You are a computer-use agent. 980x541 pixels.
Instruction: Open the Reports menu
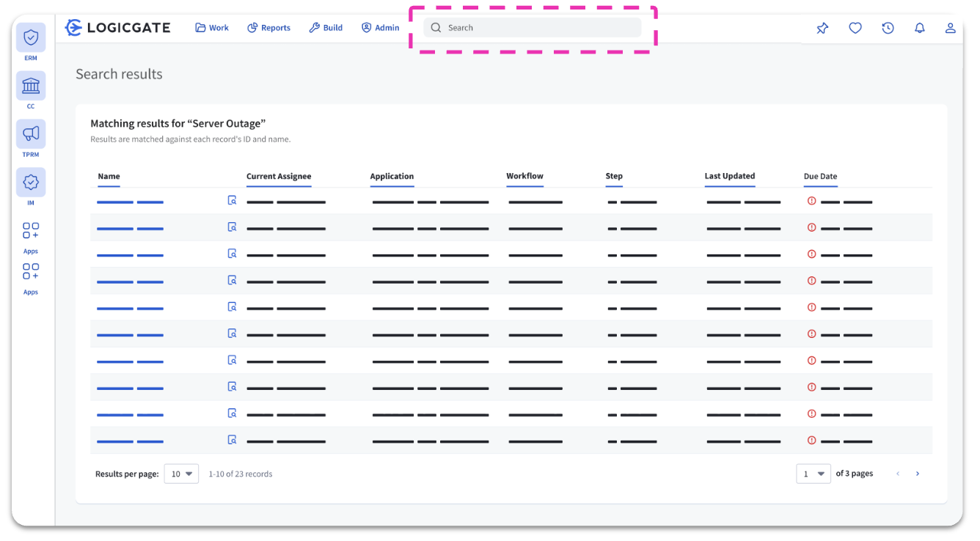(268, 28)
